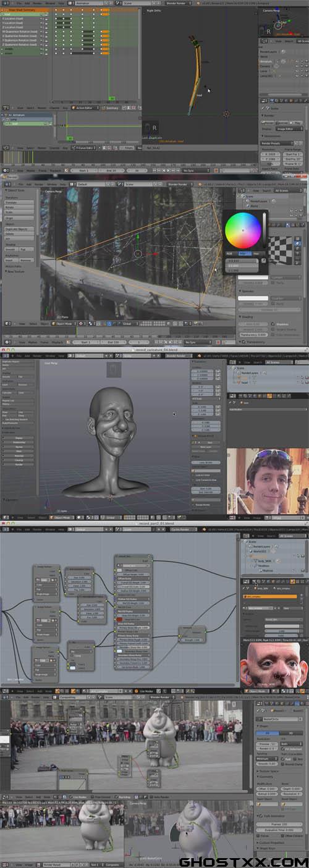309x868 pixels.
Task: Click Remove keyframe in Object Tools
Action: [x=28, y=260]
